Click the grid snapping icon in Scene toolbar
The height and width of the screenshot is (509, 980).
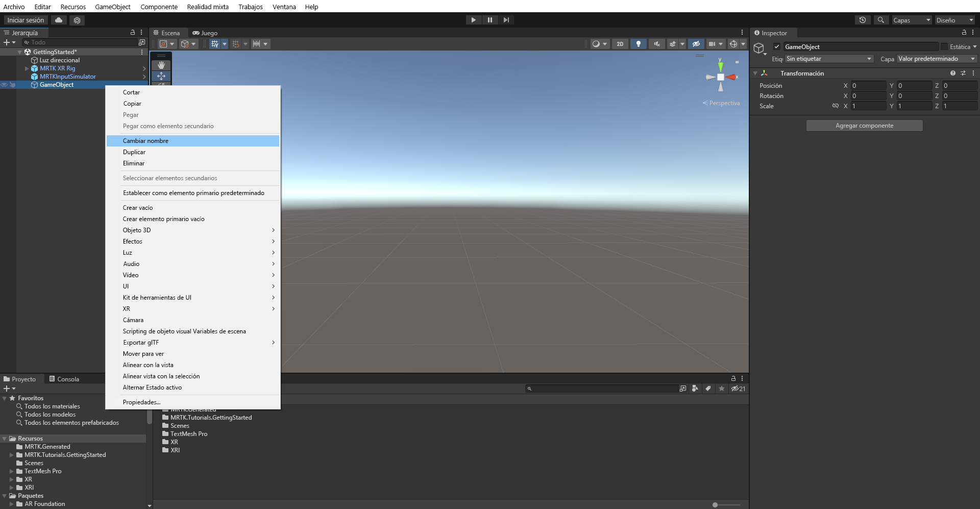tap(215, 44)
